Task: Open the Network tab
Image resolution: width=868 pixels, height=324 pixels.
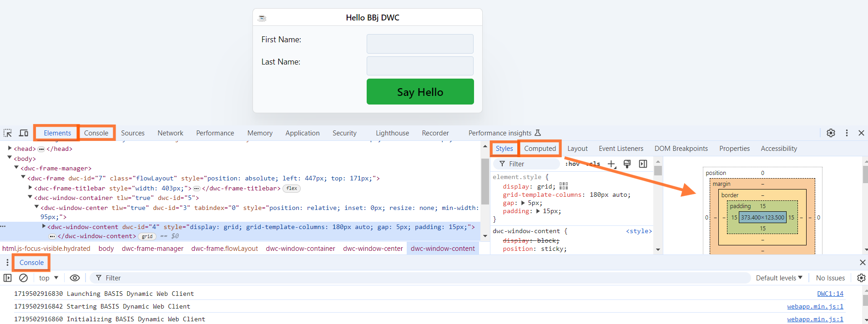Action: [x=171, y=133]
